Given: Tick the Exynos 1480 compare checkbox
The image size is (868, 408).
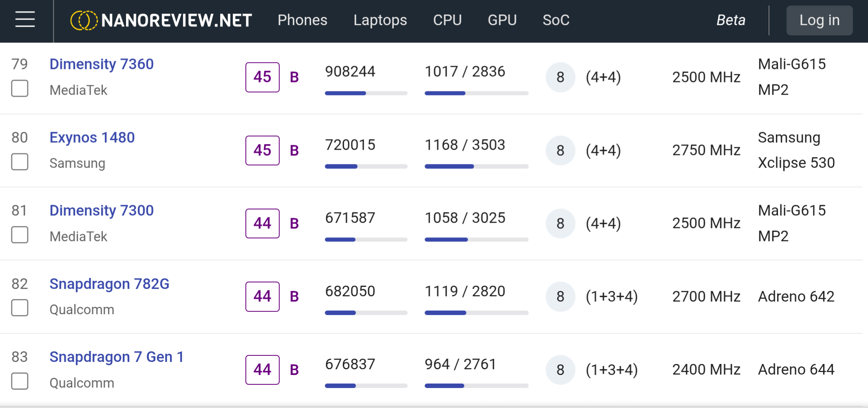Looking at the screenshot, I should 20,162.
